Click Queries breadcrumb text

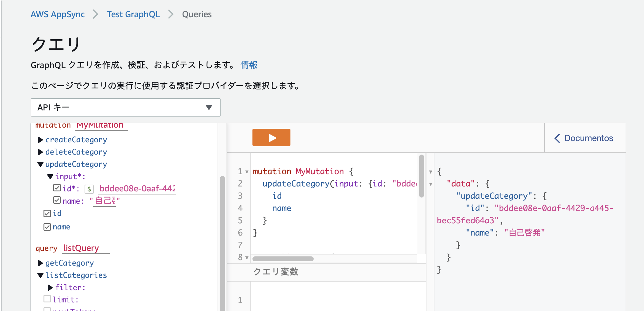(x=197, y=14)
